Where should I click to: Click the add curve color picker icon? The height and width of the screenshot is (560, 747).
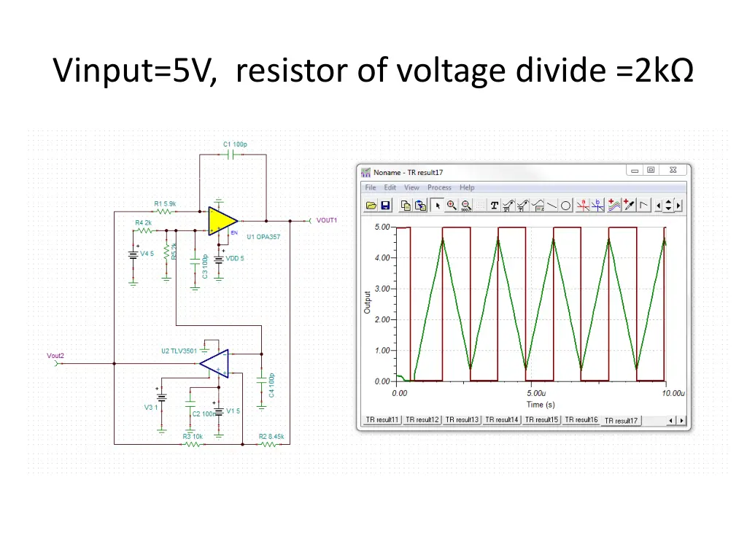(x=630, y=206)
